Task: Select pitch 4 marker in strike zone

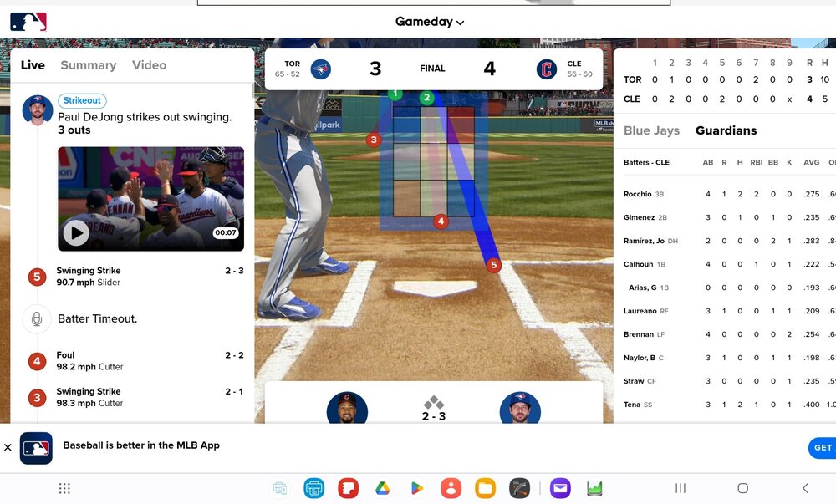Action: (x=441, y=221)
